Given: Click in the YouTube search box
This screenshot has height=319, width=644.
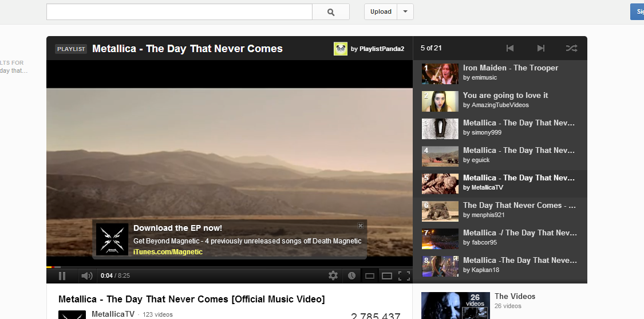Looking at the screenshot, I should (180, 12).
